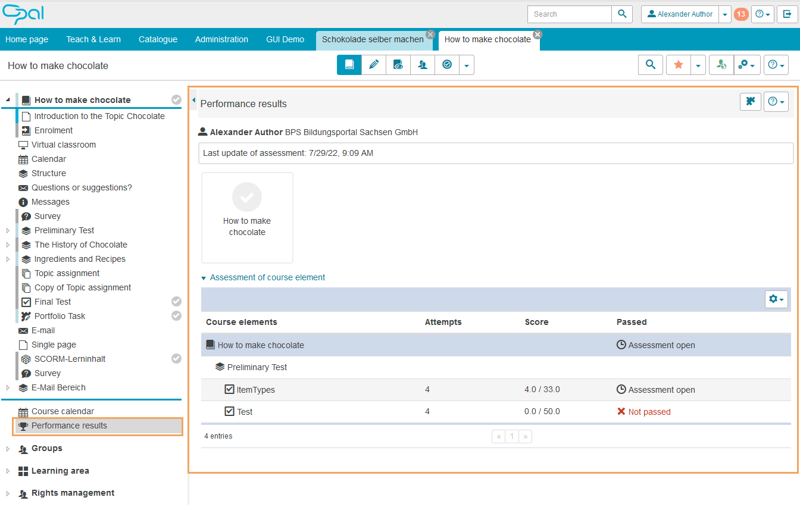Image resolution: width=800 pixels, height=532 pixels.
Task: Open Final Test in the course tree
Action: click(52, 302)
